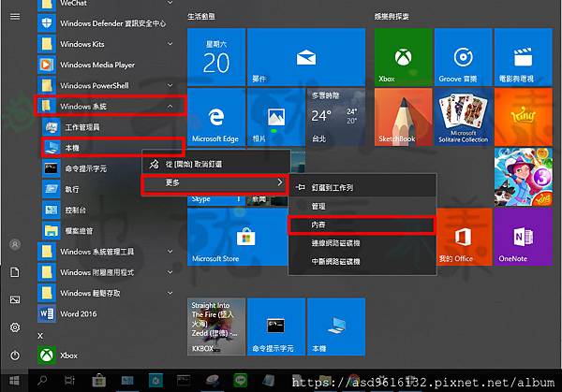562x392 pixels.
Task: Open the calendar tile showing 20
Action: coord(216,57)
